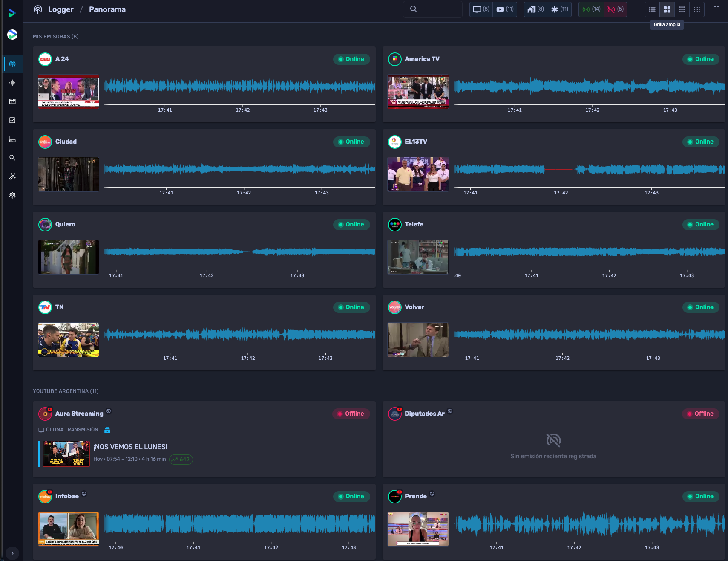Focus the station search field
The width and height of the screenshot is (728, 561).
pos(433,9)
